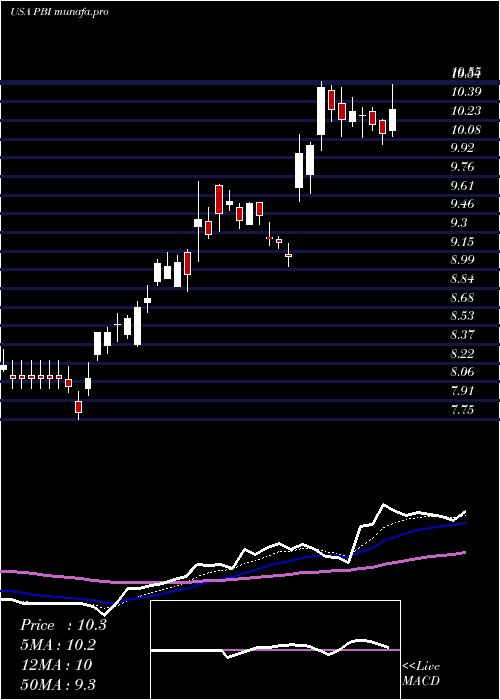Screen dimensions: 500x700
Task: Open the MACD inset chart box
Action: tap(275, 650)
